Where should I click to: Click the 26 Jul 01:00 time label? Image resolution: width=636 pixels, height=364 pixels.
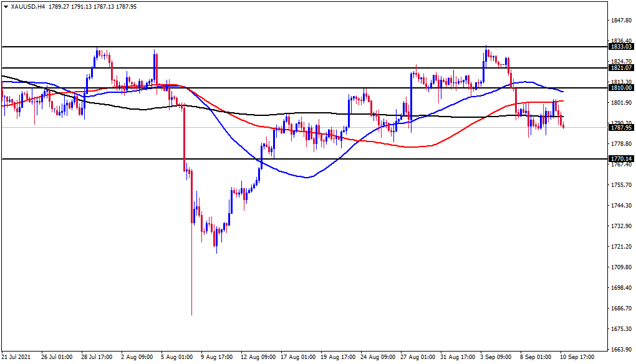click(57, 357)
